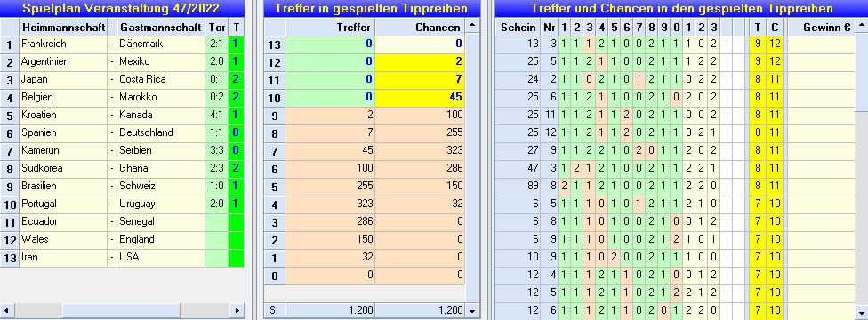Click the right arrow of Spielplan scrollbar
This screenshot has height=320, width=868.
[237, 310]
